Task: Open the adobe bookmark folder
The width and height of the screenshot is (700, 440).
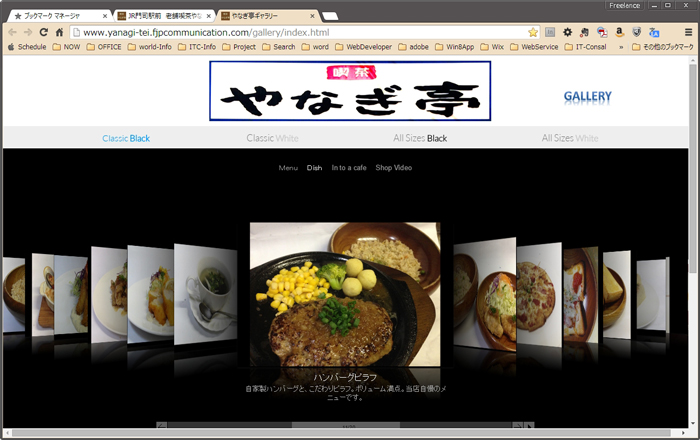Action: [413, 47]
